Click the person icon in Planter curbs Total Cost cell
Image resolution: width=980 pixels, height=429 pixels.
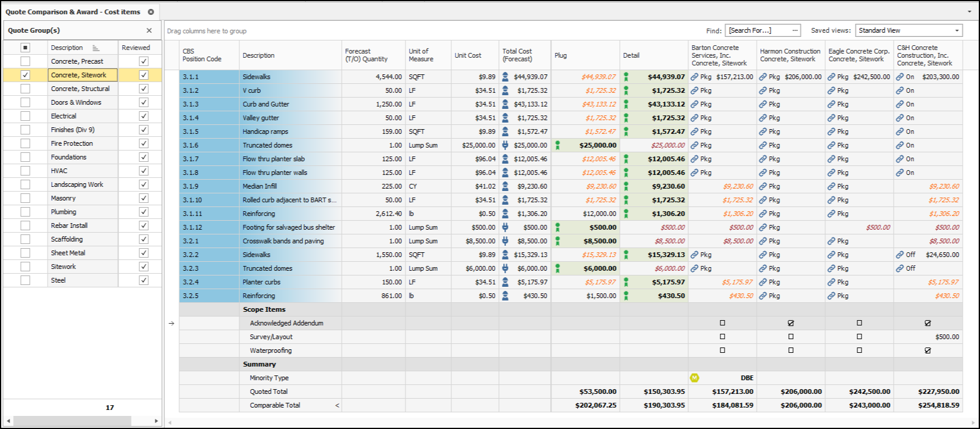coord(505,282)
